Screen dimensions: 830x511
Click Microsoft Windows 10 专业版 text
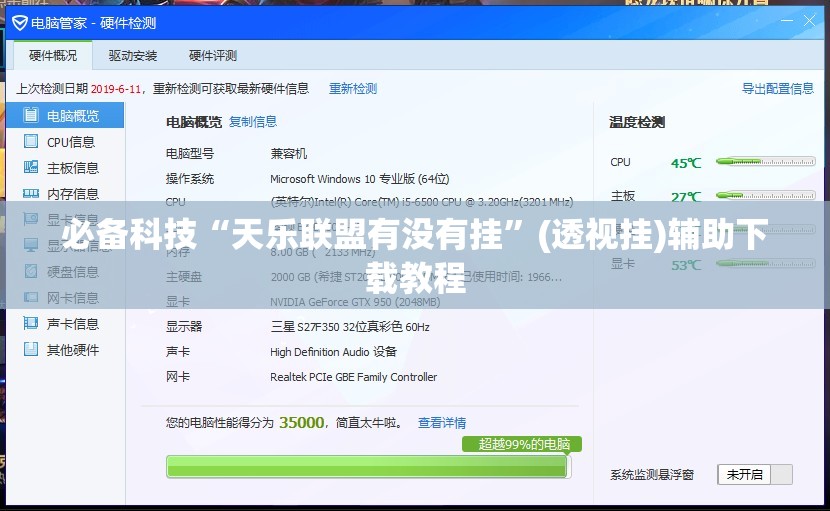359,179
